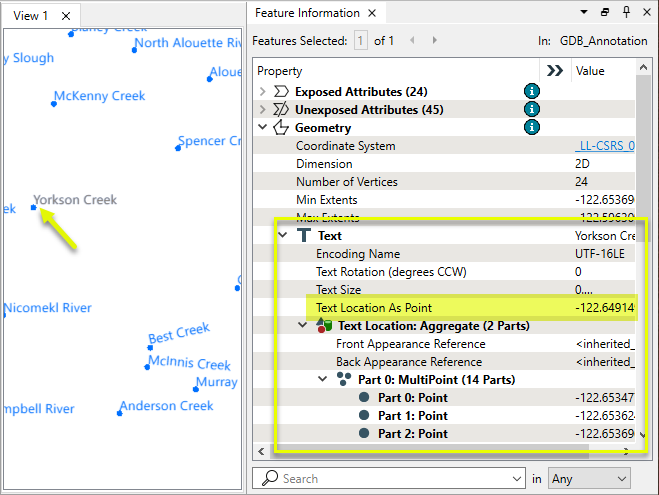659x495 pixels.
Task: Expand the Unexposed Attributes (45) group
Action: (x=263, y=109)
